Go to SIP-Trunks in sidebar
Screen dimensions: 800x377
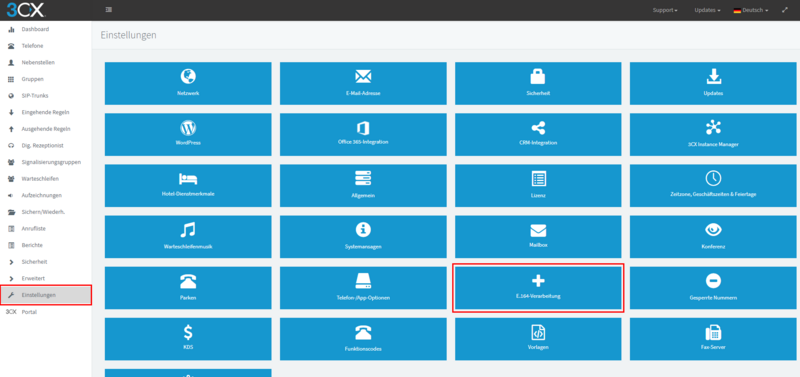(46, 95)
